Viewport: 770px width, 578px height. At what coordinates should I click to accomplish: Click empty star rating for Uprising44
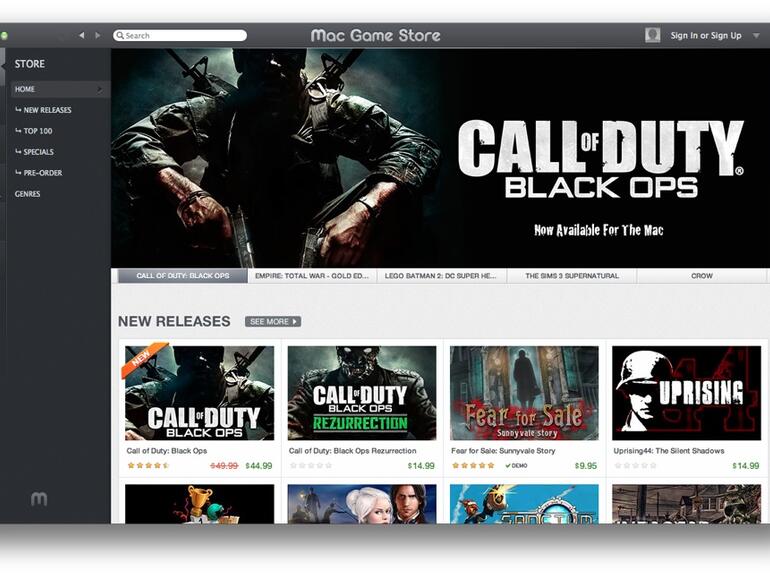635,466
